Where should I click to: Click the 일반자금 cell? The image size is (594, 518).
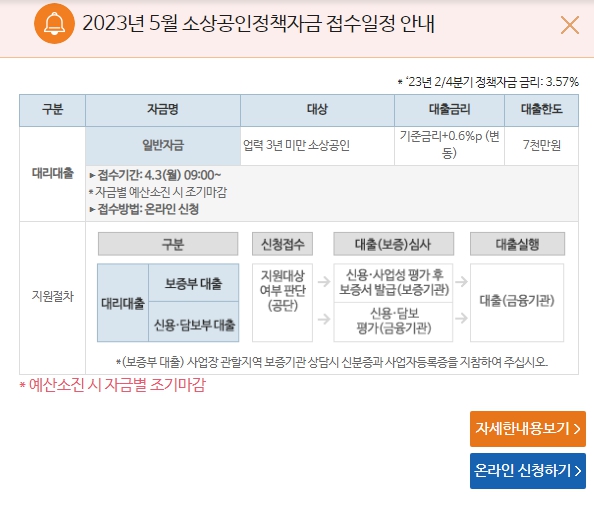coord(163,146)
